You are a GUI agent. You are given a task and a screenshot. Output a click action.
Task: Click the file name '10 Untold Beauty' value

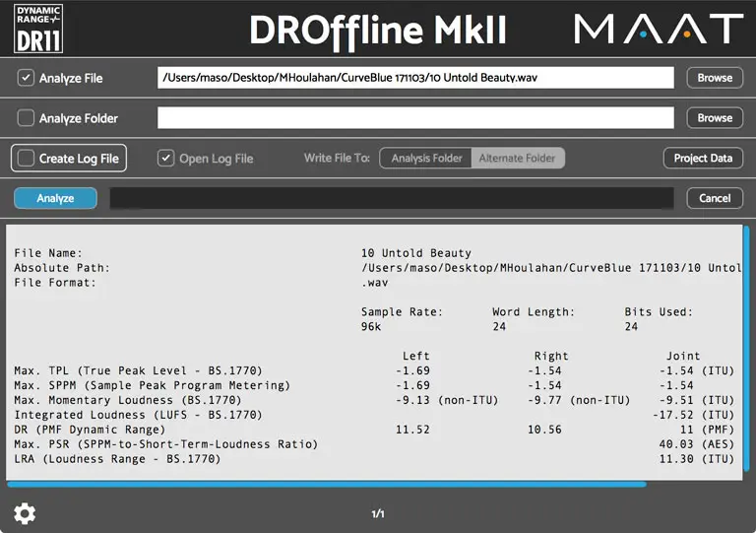pyautogui.click(x=416, y=253)
